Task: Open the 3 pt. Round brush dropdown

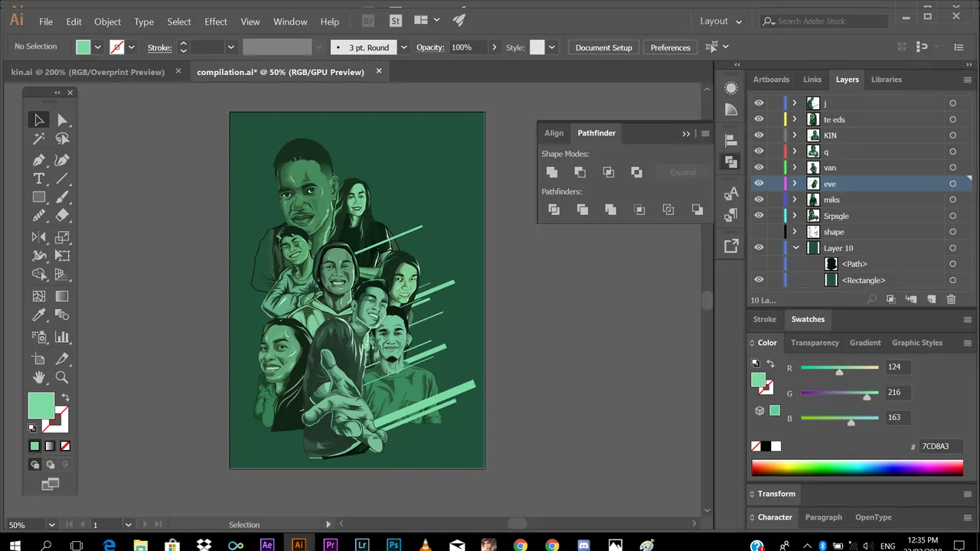Action: 403,47
